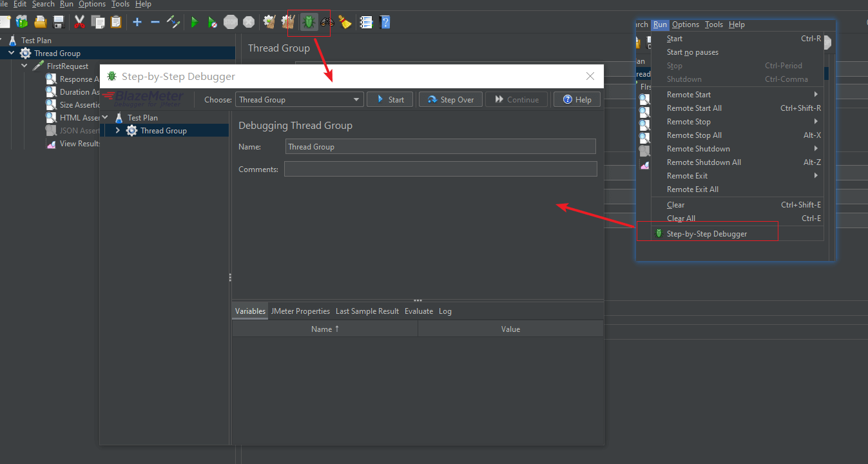Click the Clear All double-broom icon
868x464 pixels.
(288, 23)
